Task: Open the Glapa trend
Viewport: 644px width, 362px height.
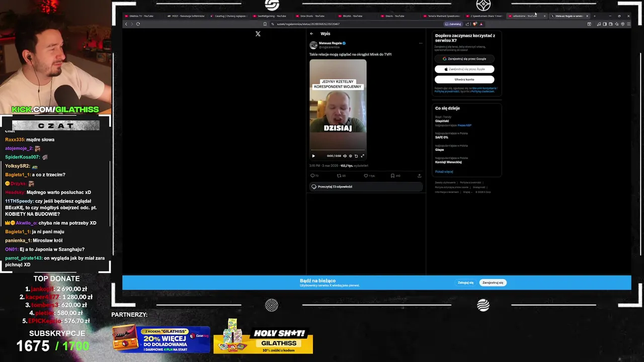Action: pos(439,150)
